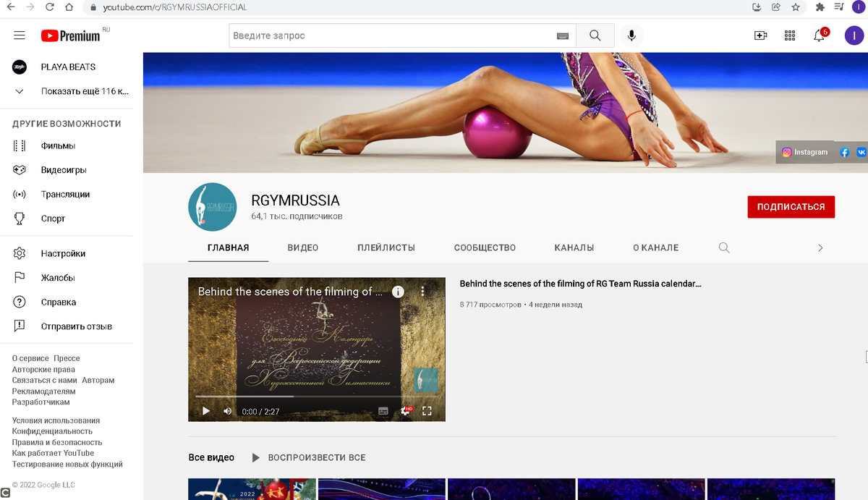Go to browser home page icon
Viewport: 868px width, 500px height.
tap(68, 7)
